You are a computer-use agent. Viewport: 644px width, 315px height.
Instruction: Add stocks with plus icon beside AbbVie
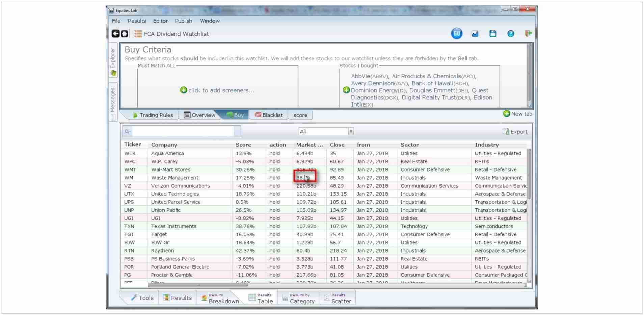point(346,90)
